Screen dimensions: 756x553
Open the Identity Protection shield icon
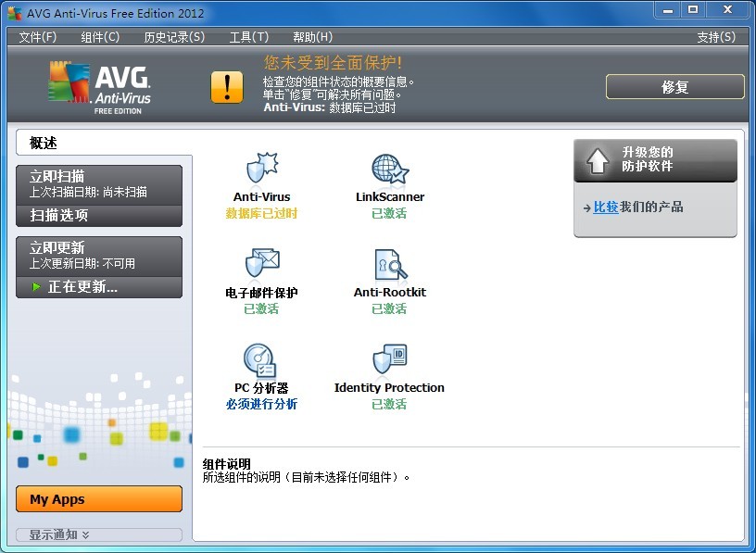pyautogui.click(x=389, y=359)
